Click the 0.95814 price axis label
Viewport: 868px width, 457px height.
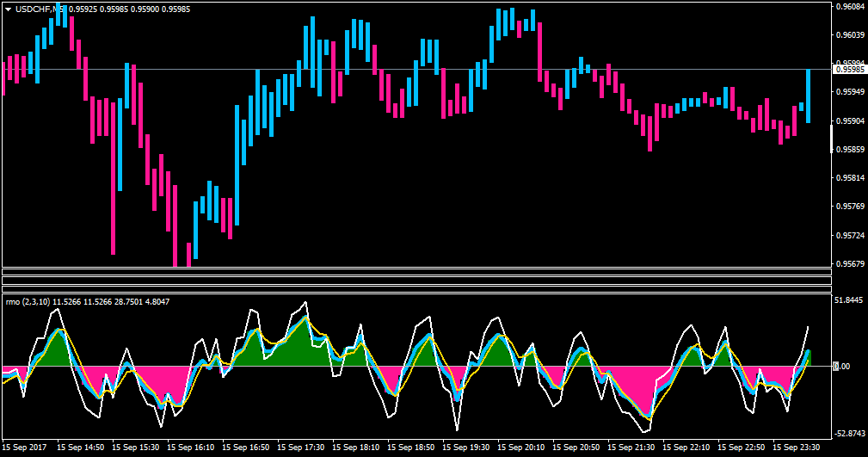pos(850,178)
